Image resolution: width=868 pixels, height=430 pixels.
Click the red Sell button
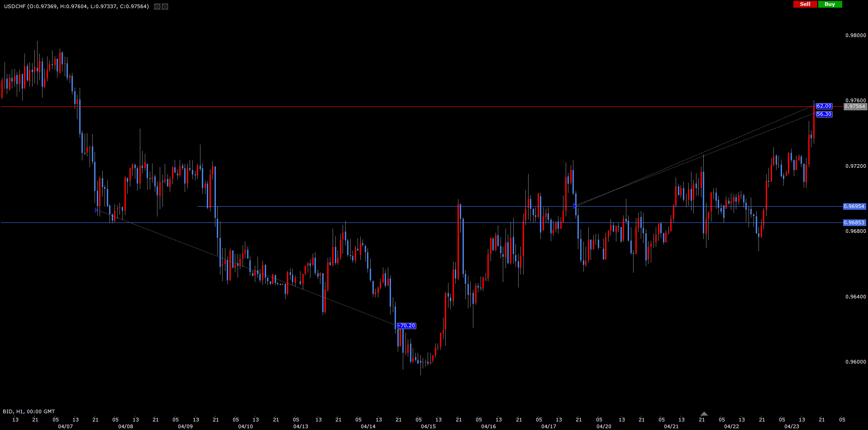805,4
